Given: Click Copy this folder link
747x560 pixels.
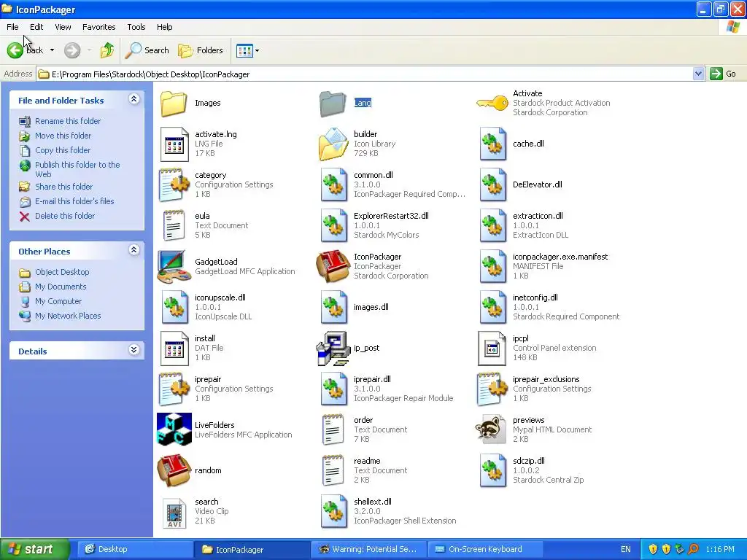Looking at the screenshot, I should 63,150.
